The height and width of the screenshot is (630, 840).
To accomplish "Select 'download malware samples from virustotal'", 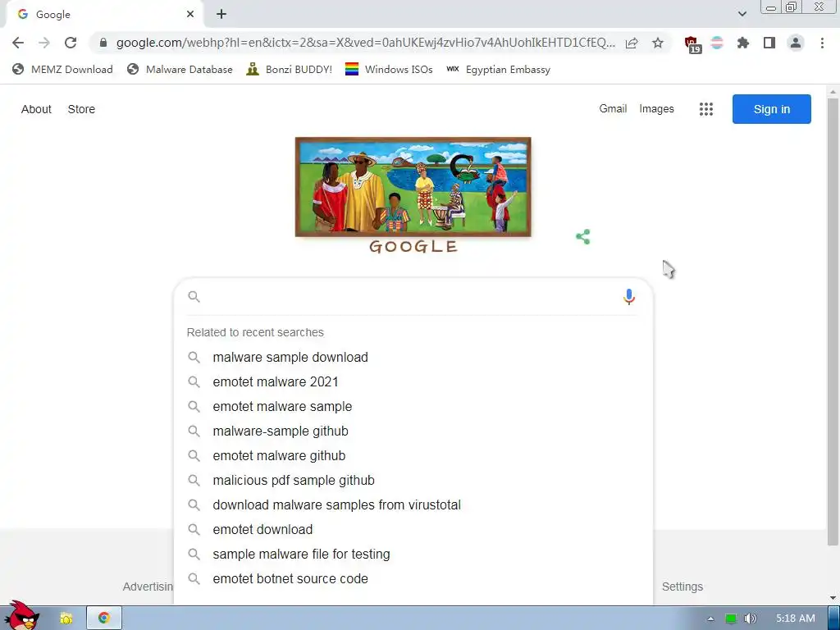I will click(413, 505).
